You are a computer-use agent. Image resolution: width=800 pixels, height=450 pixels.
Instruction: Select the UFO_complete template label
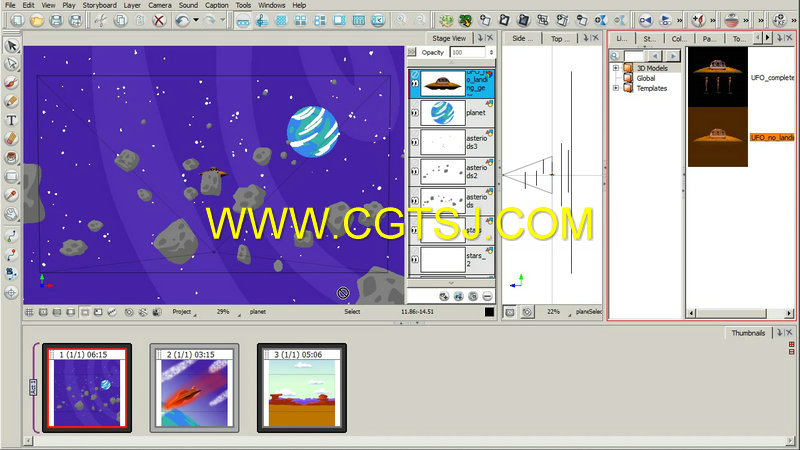coord(772,78)
